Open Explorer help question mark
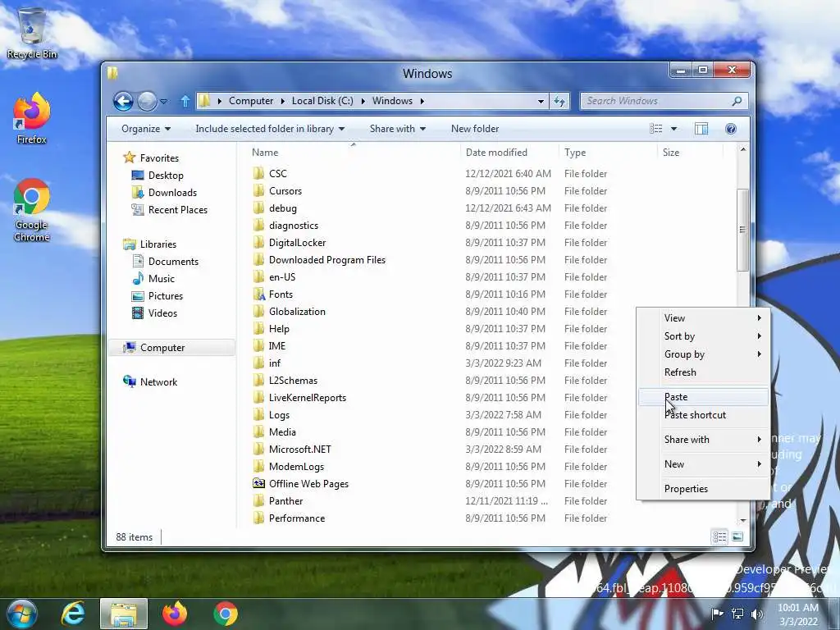This screenshot has width=840, height=630. 731,129
